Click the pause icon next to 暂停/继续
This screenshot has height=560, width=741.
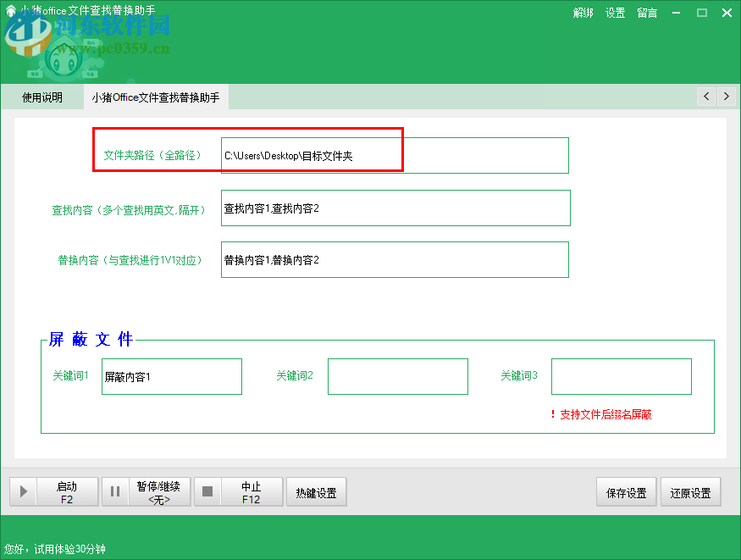pyautogui.click(x=115, y=491)
